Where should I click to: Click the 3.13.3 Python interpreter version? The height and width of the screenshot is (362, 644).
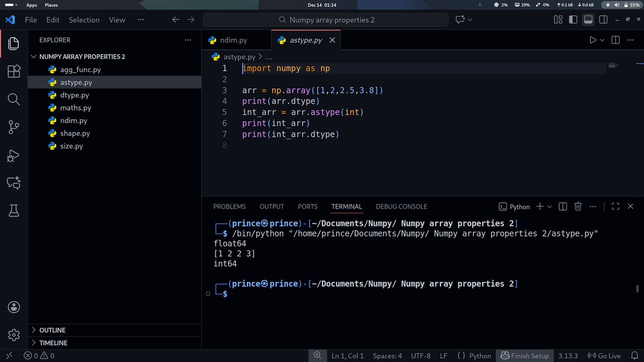pos(568,356)
